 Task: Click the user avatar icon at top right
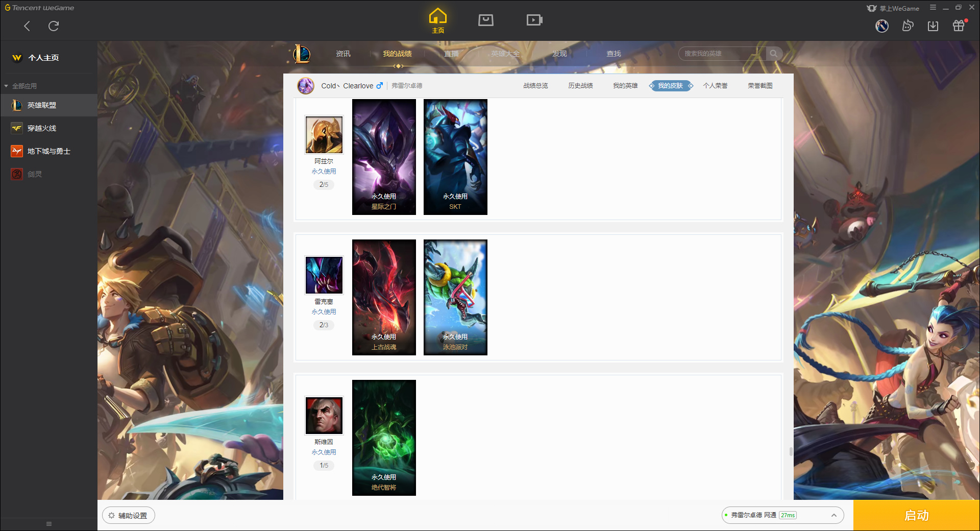tap(882, 26)
